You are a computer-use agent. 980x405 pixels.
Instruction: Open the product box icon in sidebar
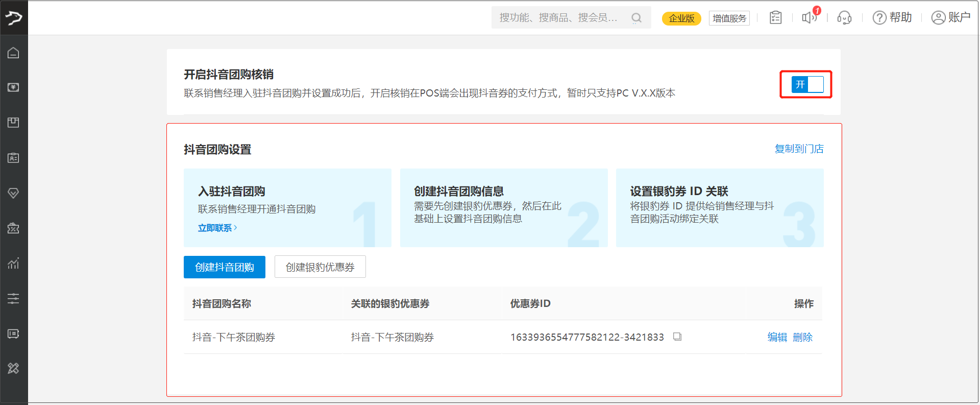click(x=14, y=123)
